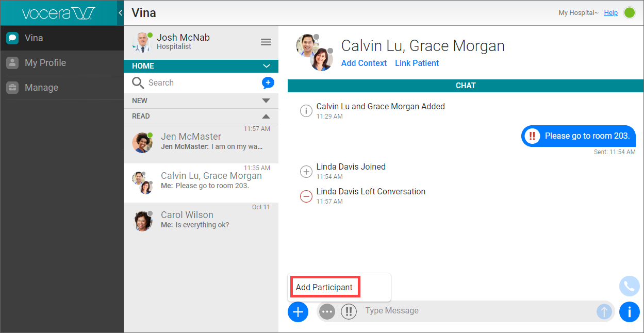Click the Hospitalist role label
The height and width of the screenshot is (333, 644).
174,46
